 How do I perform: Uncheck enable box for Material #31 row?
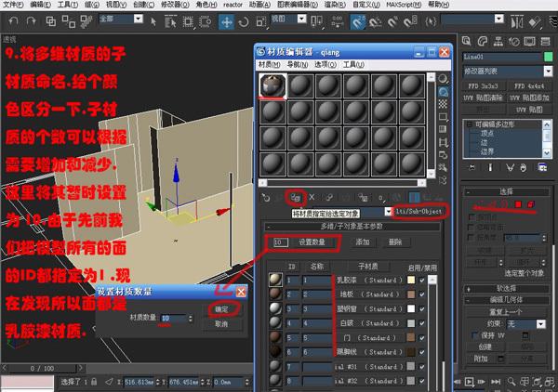tap(422, 367)
